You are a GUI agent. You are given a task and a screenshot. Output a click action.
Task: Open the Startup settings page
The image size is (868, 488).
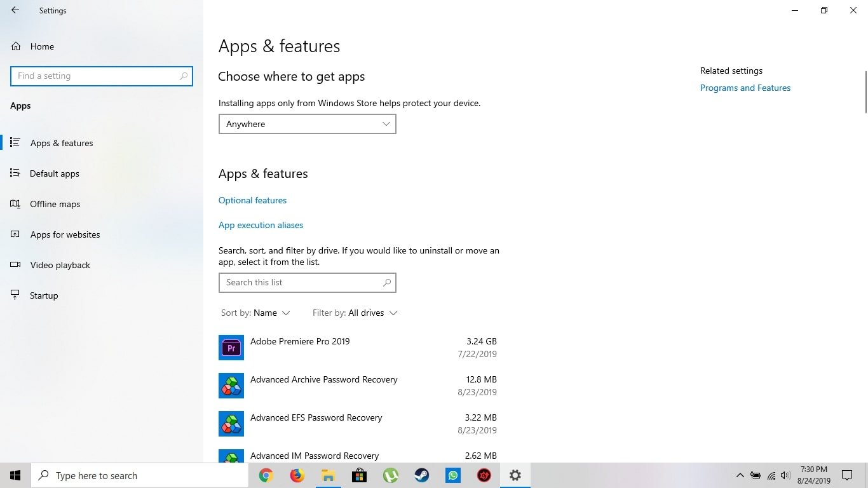click(44, 295)
